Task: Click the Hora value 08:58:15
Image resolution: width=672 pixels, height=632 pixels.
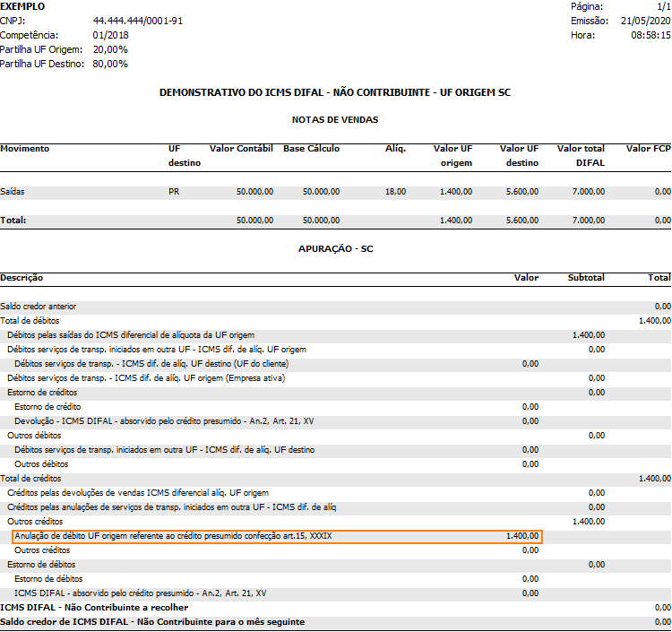Action: (650, 35)
